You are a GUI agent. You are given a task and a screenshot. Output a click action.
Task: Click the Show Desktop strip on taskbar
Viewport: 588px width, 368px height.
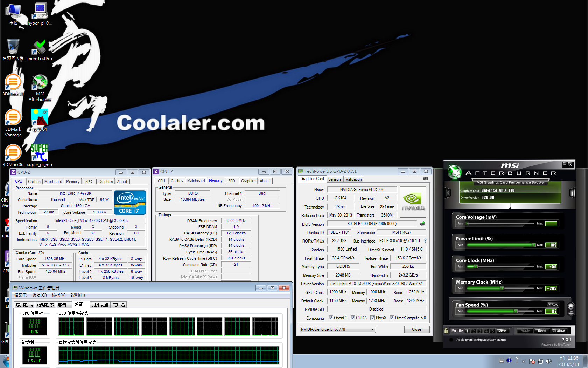585,361
